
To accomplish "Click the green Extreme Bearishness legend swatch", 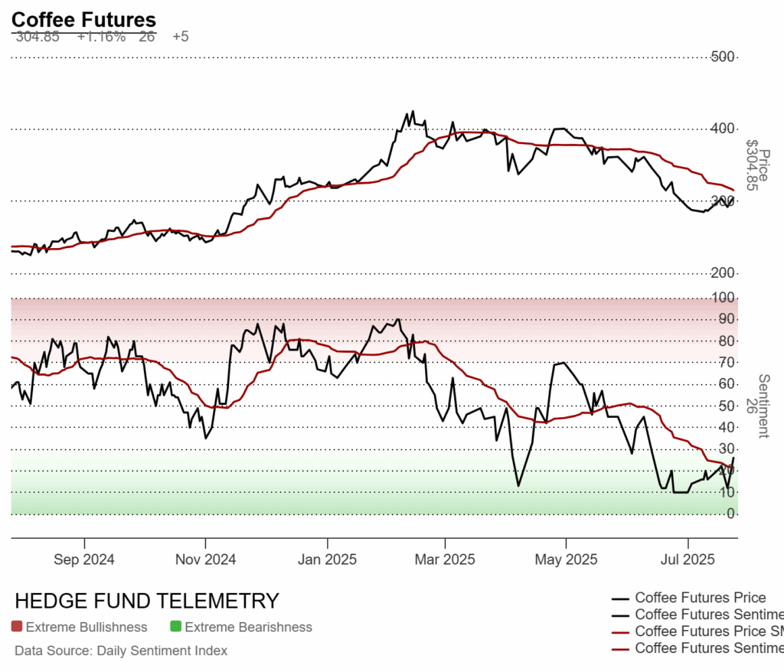I will tap(175, 626).
